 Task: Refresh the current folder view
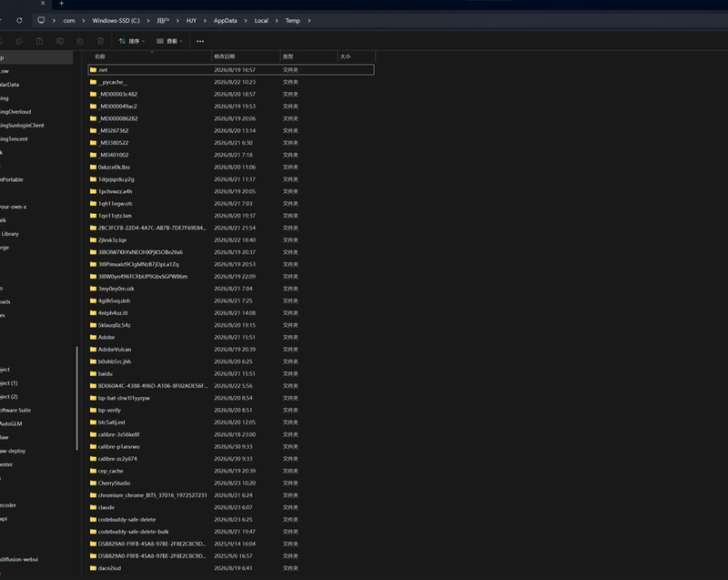[19, 20]
